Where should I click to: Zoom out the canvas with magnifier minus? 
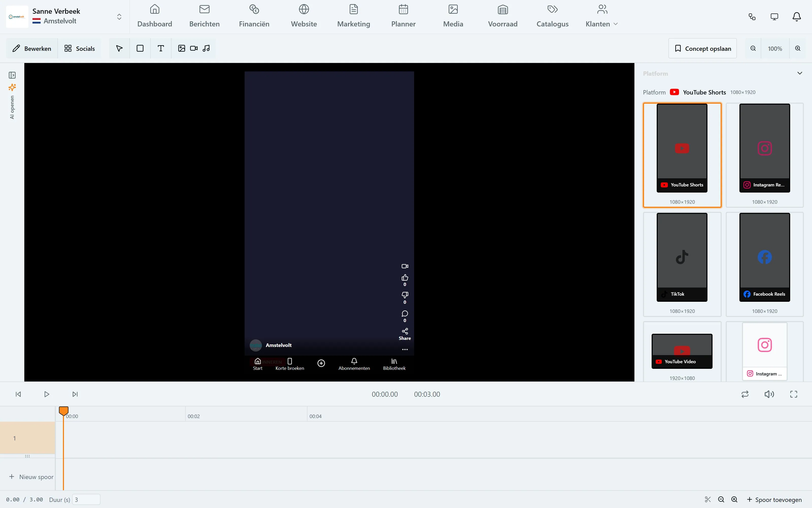tap(753, 48)
